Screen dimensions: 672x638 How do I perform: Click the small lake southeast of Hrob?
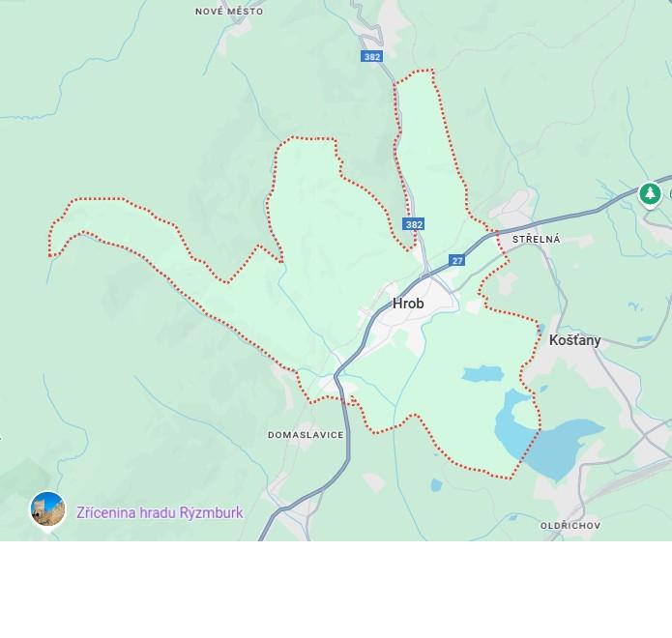[x=483, y=374]
